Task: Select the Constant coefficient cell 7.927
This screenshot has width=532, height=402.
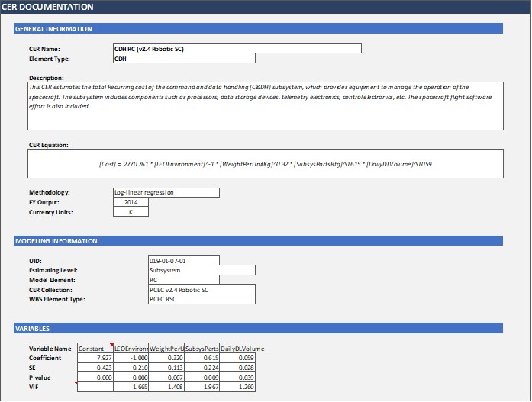Action: (95, 359)
